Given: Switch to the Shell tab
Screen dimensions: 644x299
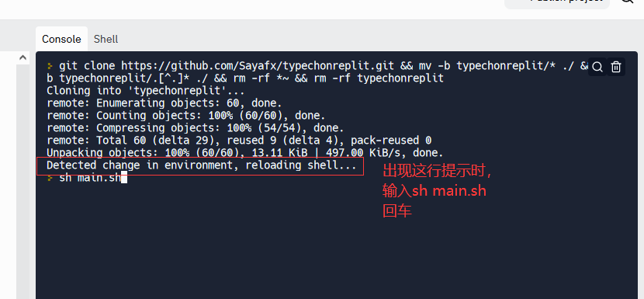Looking at the screenshot, I should (106, 39).
